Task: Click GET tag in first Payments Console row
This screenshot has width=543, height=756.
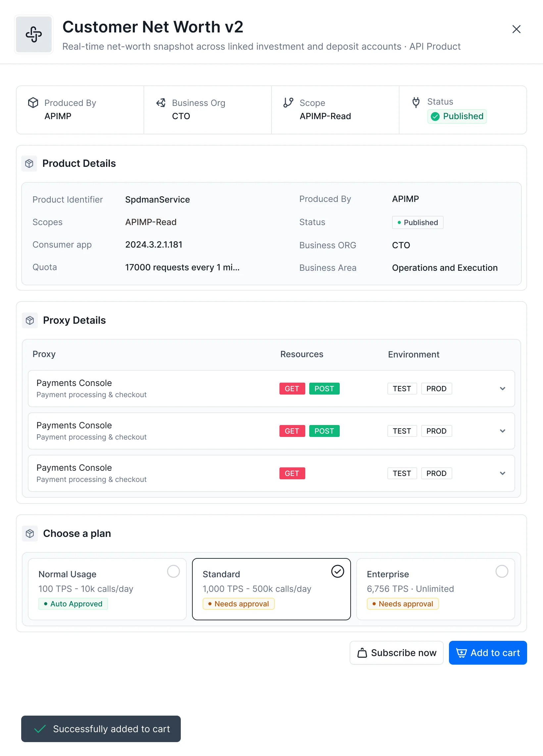Action: pos(292,389)
